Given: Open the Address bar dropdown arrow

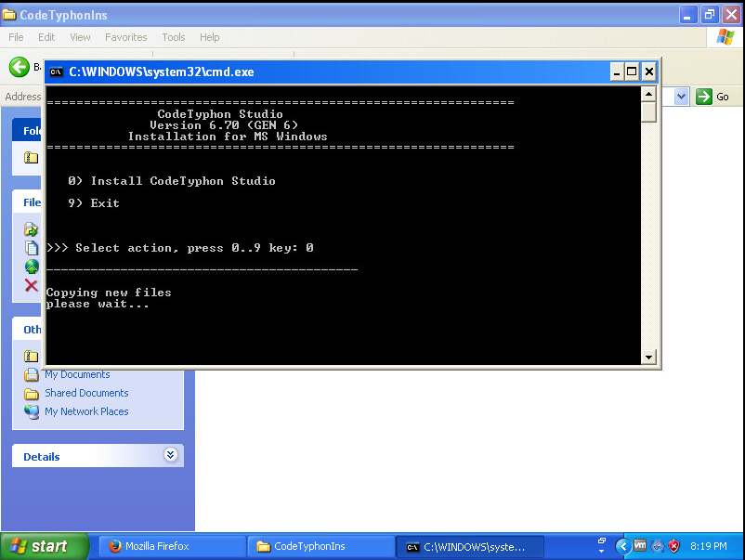Looking at the screenshot, I should pyautogui.click(x=681, y=97).
